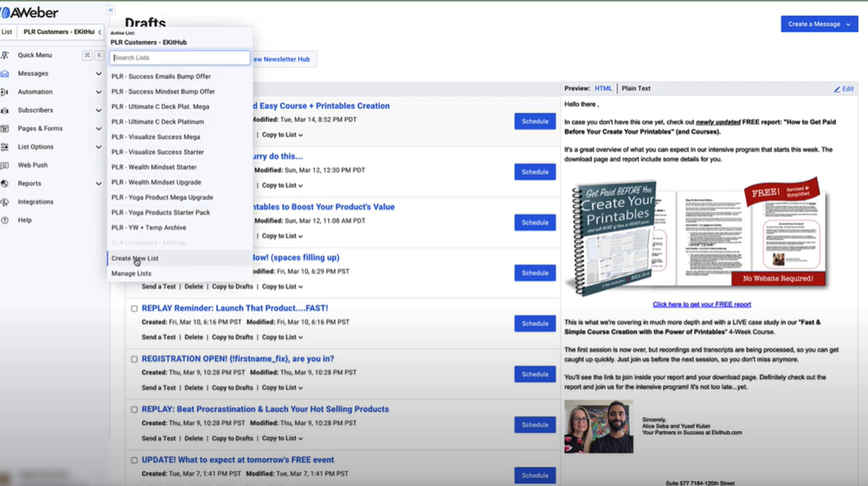This screenshot has width=868, height=486.
Task: Click the Quick Menu icon
Action: [x=5, y=55]
